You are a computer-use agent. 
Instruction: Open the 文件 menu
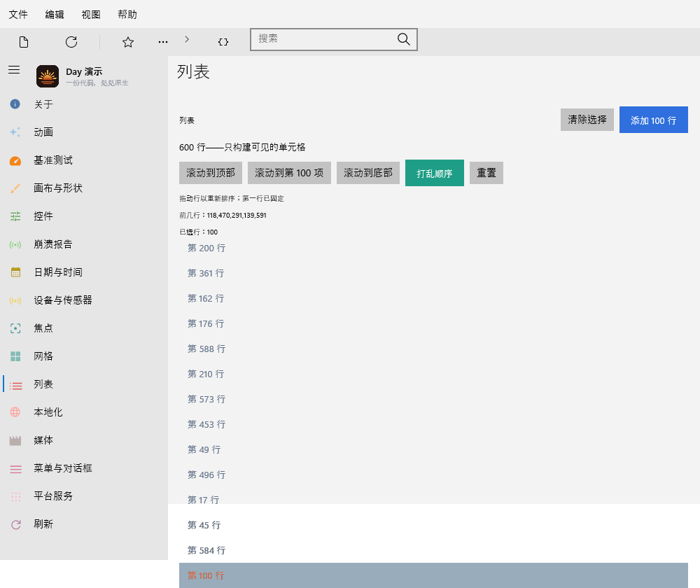click(18, 14)
